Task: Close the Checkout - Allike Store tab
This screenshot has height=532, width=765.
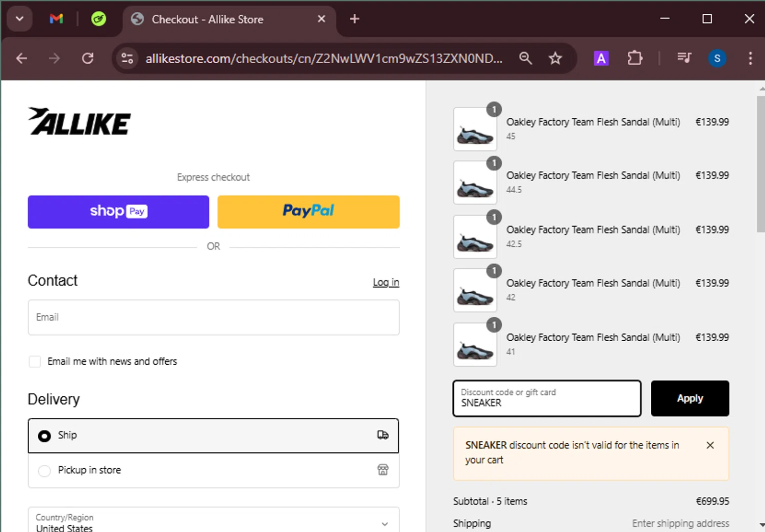Action: click(321, 19)
